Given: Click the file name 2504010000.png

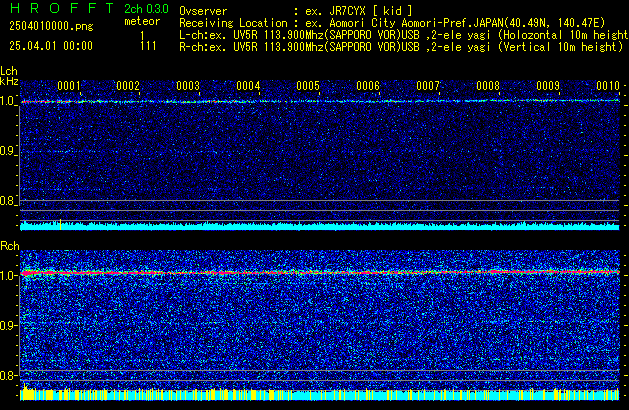Looking at the screenshot, I should [x=51, y=26].
